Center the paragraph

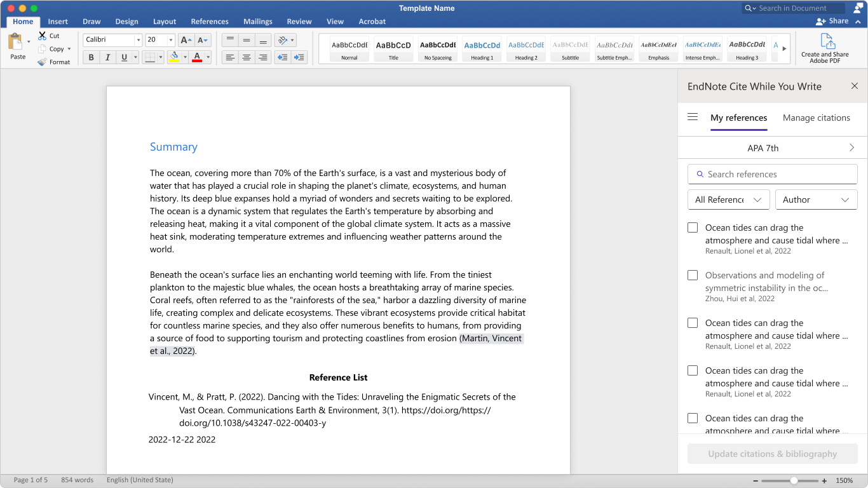[247, 57]
